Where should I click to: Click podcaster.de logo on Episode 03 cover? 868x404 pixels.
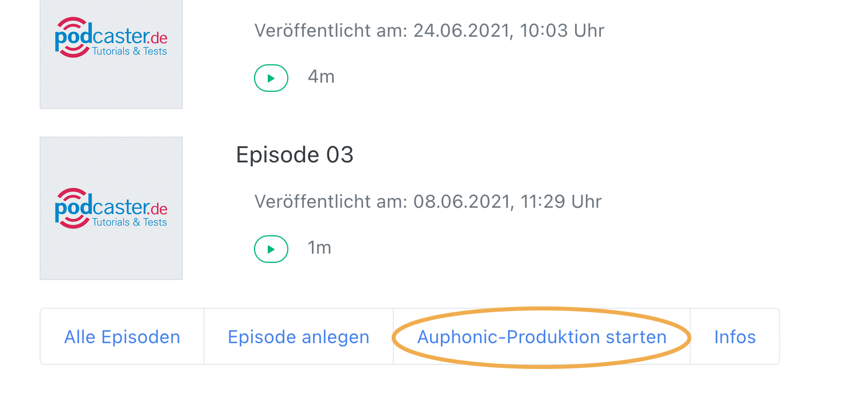(x=111, y=208)
